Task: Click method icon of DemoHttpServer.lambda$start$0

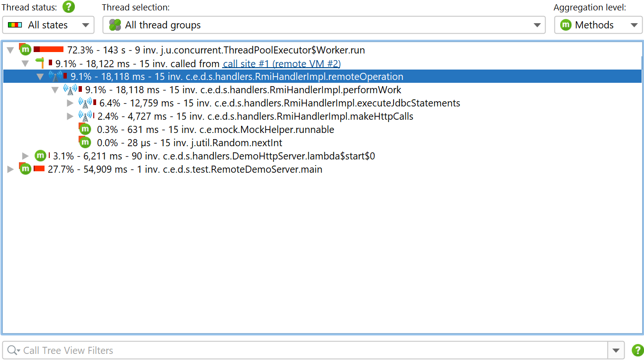Action: (41, 156)
